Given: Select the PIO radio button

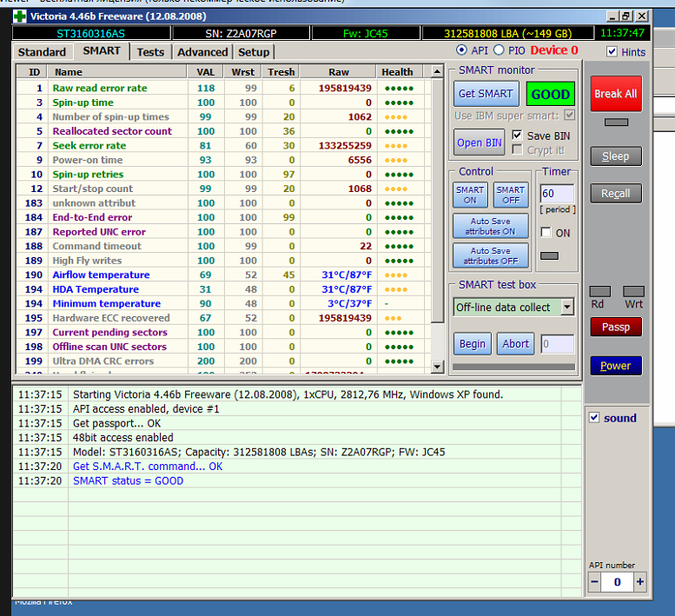Looking at the screenshot, I should coord(499,50).
